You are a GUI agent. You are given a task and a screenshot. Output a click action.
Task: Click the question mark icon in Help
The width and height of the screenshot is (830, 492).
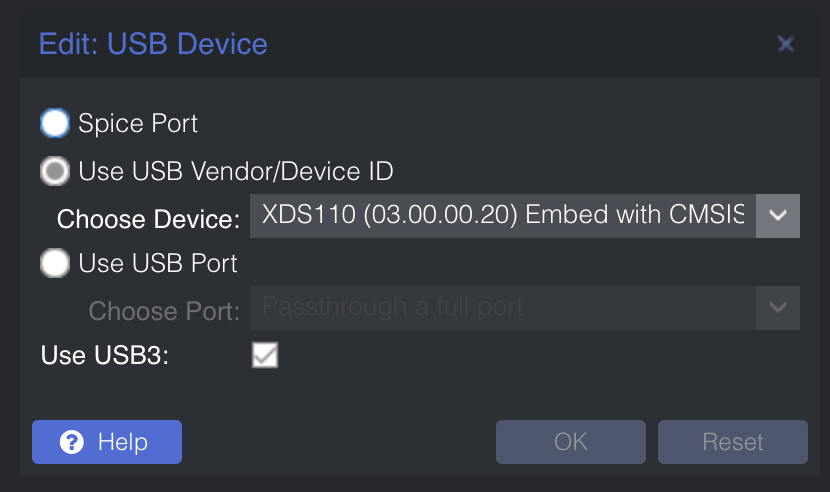(x=71, y=442)
